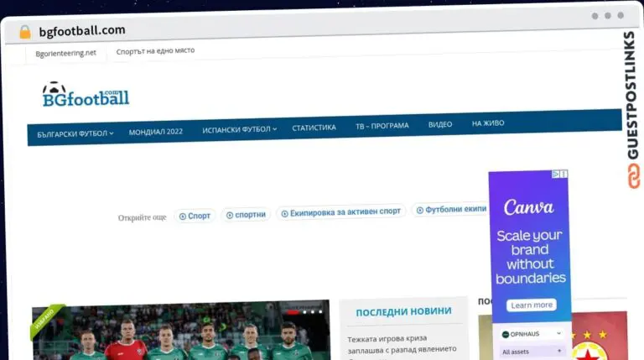Open the OPNHAUS dropdown in the ad
The image size is (644, 360).
(x=532, y=334)
